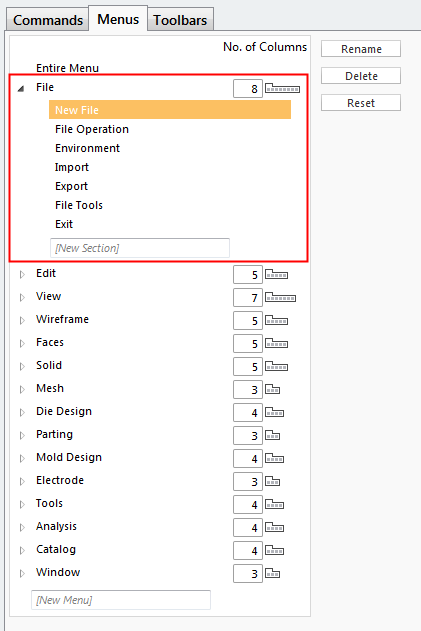Image resolution: width=421 pixels, height=631 pixels.
Task: Click the column-width icon in the Edit row
Action: (276, 275)
